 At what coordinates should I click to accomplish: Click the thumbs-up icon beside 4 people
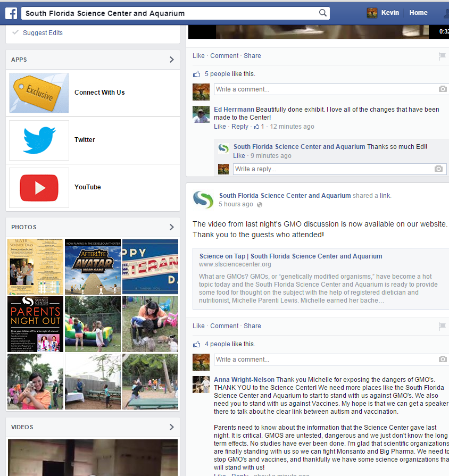point(197,344)
